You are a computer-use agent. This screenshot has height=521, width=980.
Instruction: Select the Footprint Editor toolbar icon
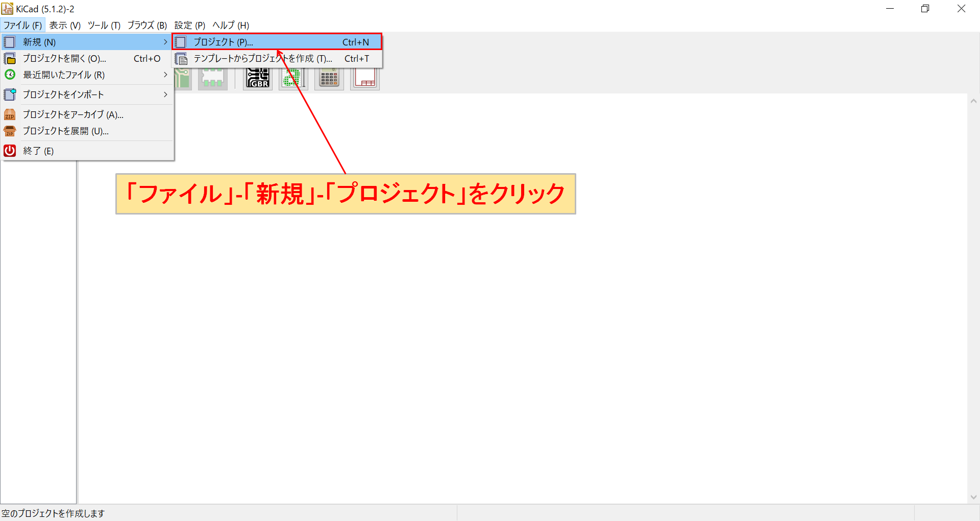pyautogui.click(x=213, y=78)
